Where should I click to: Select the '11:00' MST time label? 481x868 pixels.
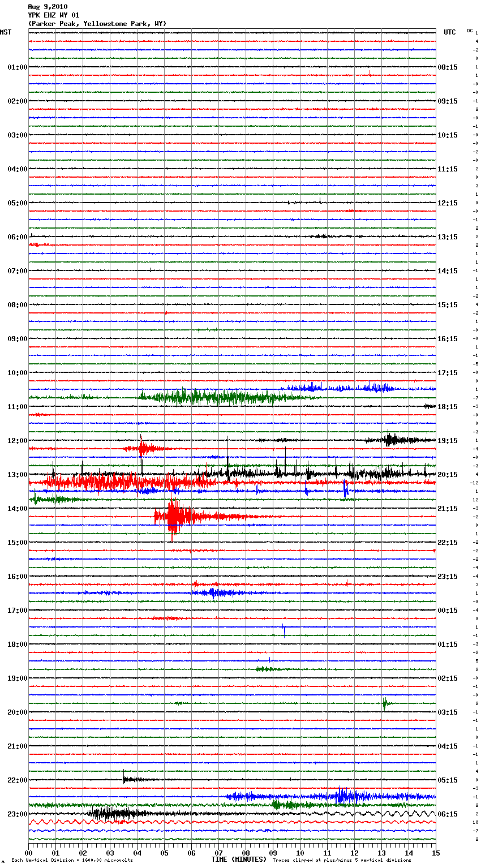tap(18, 407)
